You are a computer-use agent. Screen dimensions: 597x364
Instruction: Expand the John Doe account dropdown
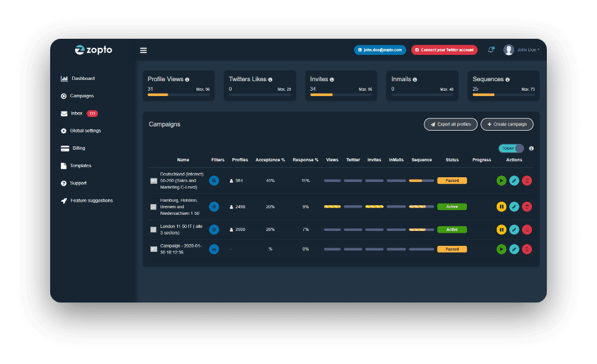click(x=528, y=50)
